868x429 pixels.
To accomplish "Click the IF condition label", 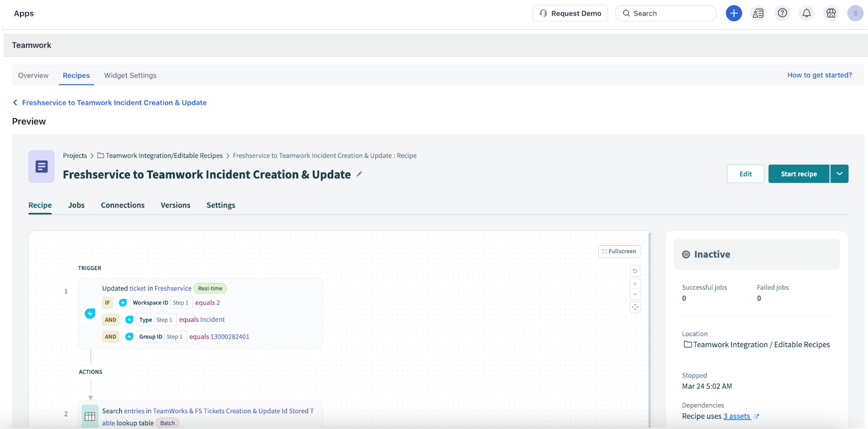I will 107,303.
